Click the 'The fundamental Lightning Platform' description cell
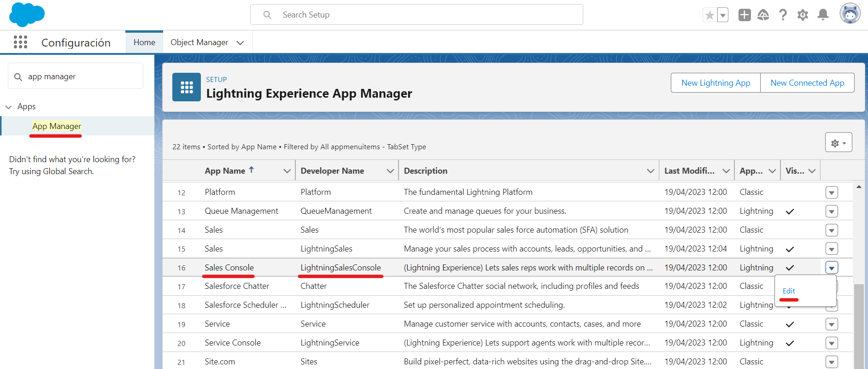 [x=468, y=192]
